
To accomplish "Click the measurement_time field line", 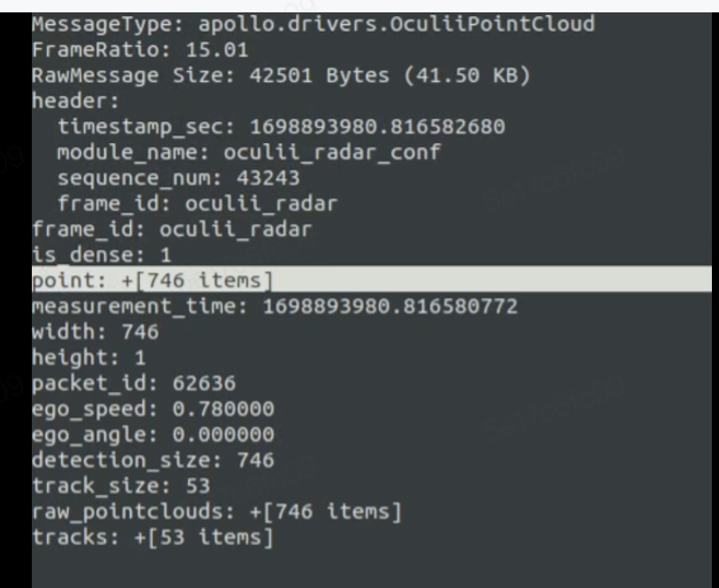I will (274, 307).
